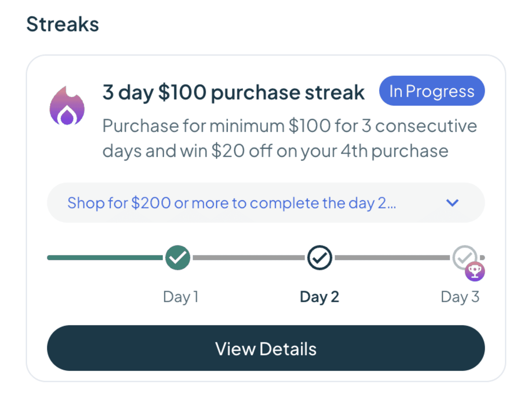This screenshot has width=532, height=399.
Task: Click the progress bar end dot after Day 3
Action: click(x=482, y=258)
